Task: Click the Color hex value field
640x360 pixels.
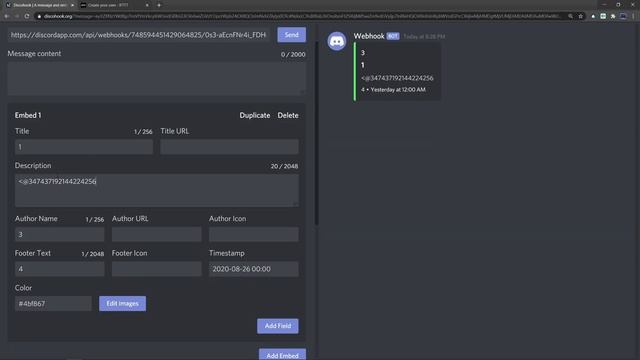Action: (x=53, y=304)
